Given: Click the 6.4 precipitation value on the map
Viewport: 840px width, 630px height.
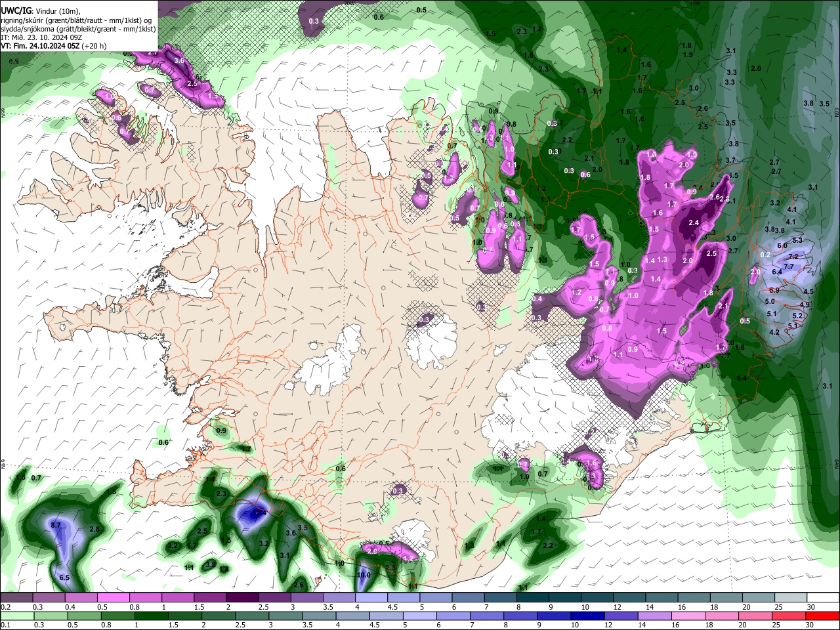Looking at the screenshot, I should [777, 272].
